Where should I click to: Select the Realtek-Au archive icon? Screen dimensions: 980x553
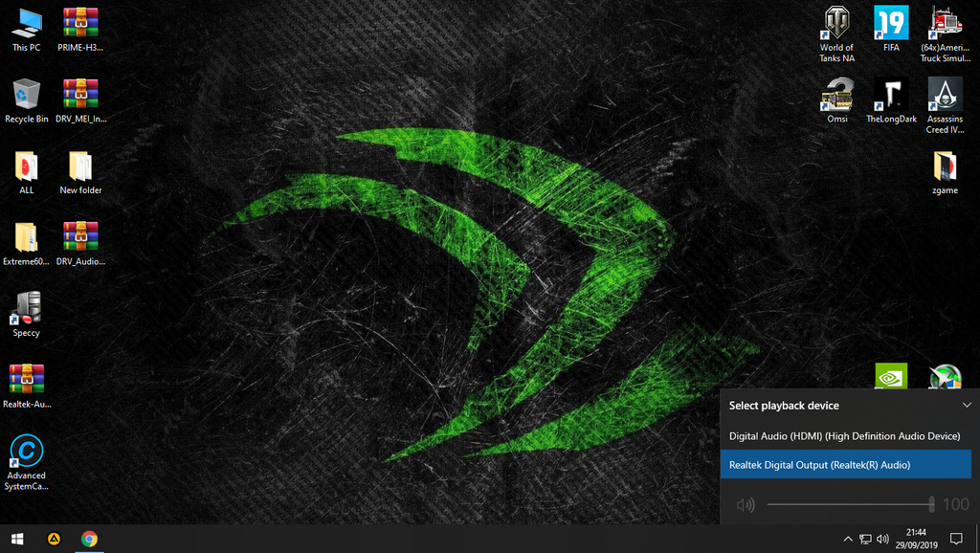(x=26, y=386)
